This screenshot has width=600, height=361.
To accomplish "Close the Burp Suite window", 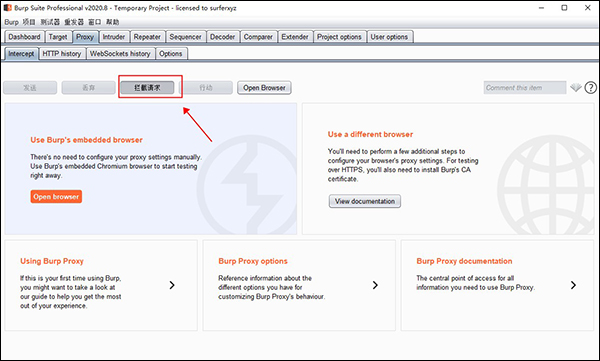I will click(x=588, y=8).
